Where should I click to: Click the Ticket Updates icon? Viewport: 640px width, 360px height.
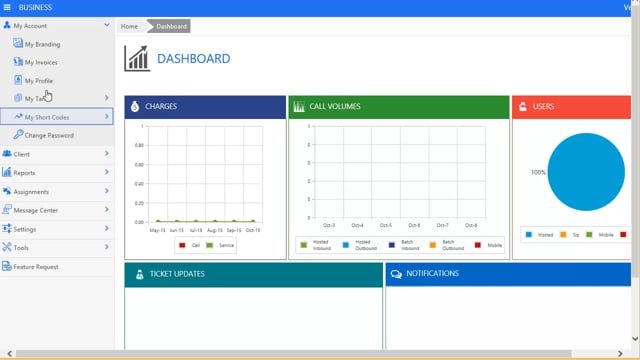pyautogui.click(x=140, y=274)
